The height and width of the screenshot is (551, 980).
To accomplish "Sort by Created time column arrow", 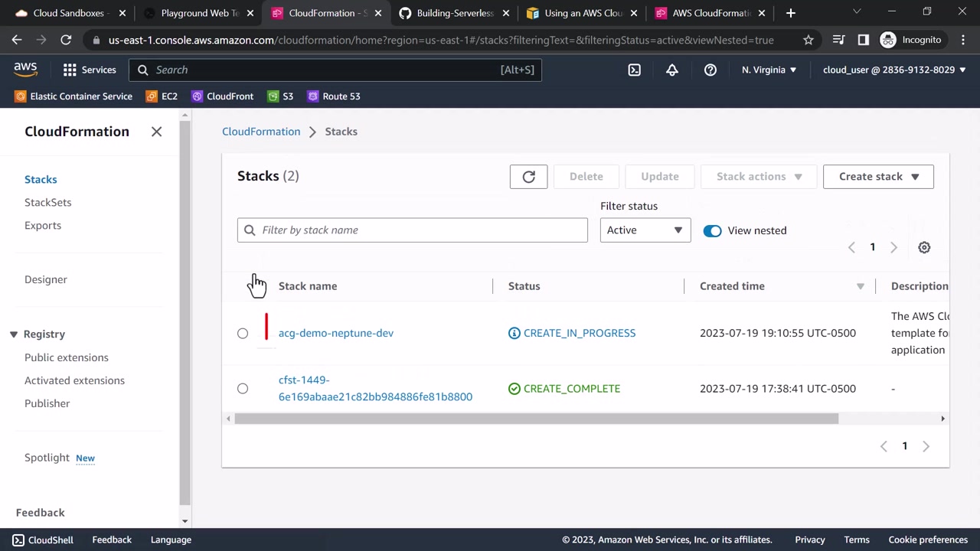I will click(860, 286).
